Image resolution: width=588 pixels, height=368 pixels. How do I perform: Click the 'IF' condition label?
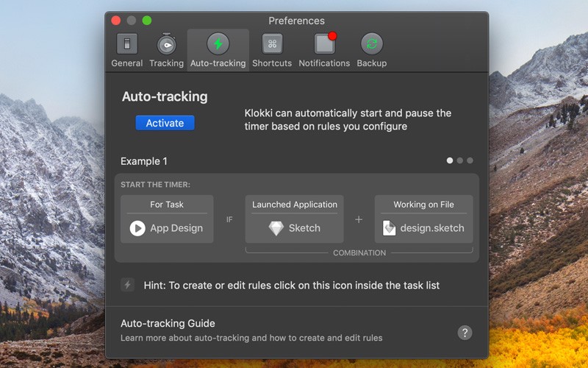click(229, 219)
